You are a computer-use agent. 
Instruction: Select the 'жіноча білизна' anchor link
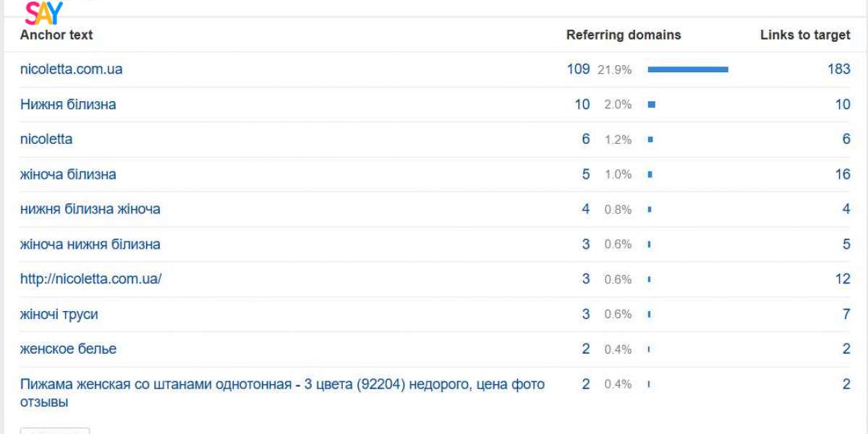[x=68, y=174]
